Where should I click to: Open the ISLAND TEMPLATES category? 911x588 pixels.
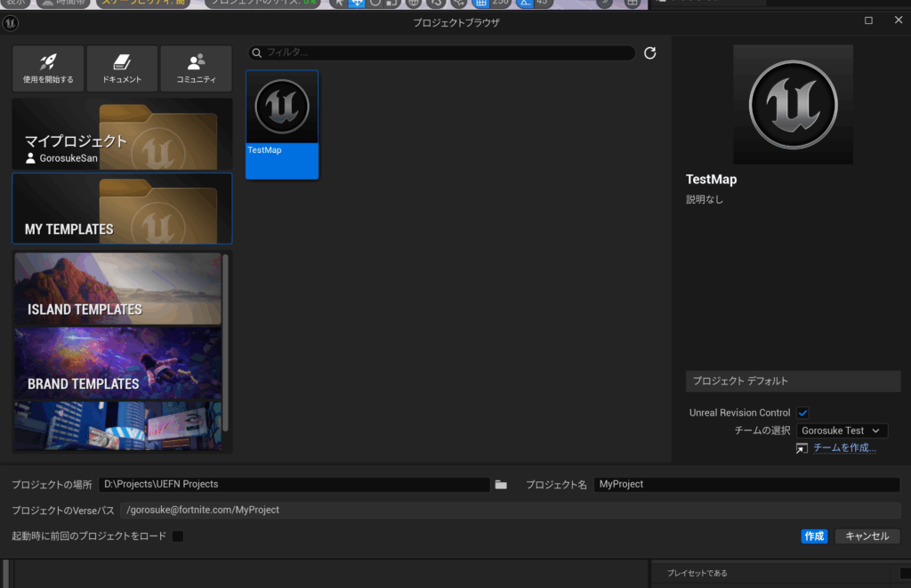[118, 289]
